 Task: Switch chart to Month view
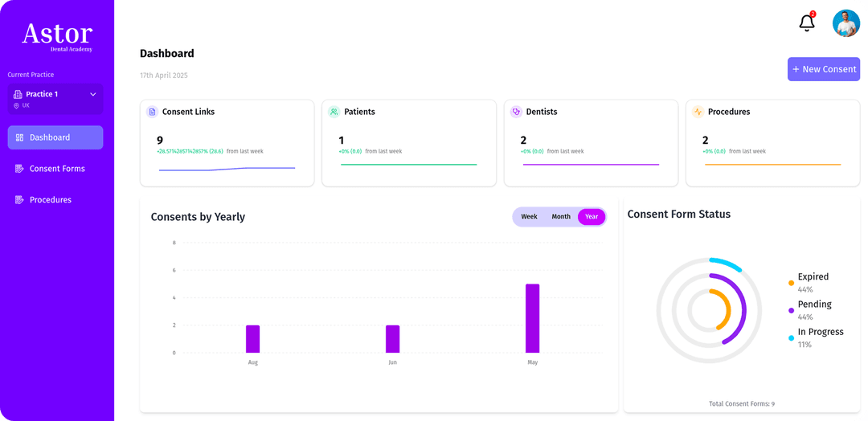pyautogui.click(x=561, y=217)
